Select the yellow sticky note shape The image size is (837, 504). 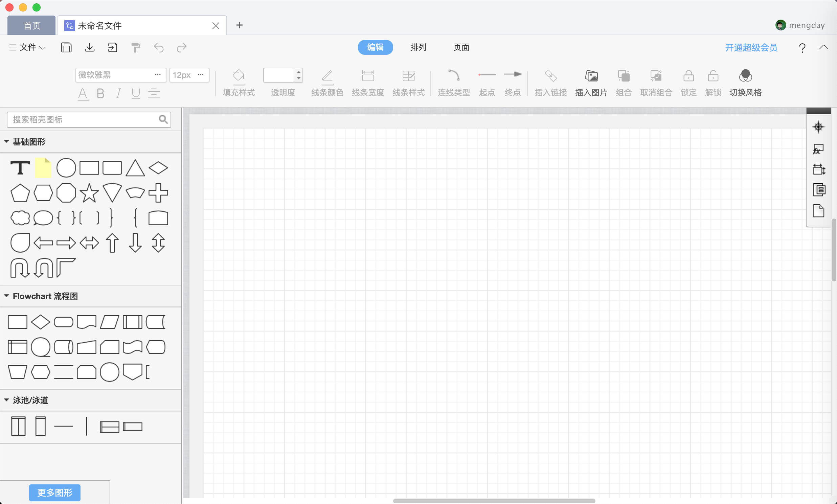pos(43,168)
